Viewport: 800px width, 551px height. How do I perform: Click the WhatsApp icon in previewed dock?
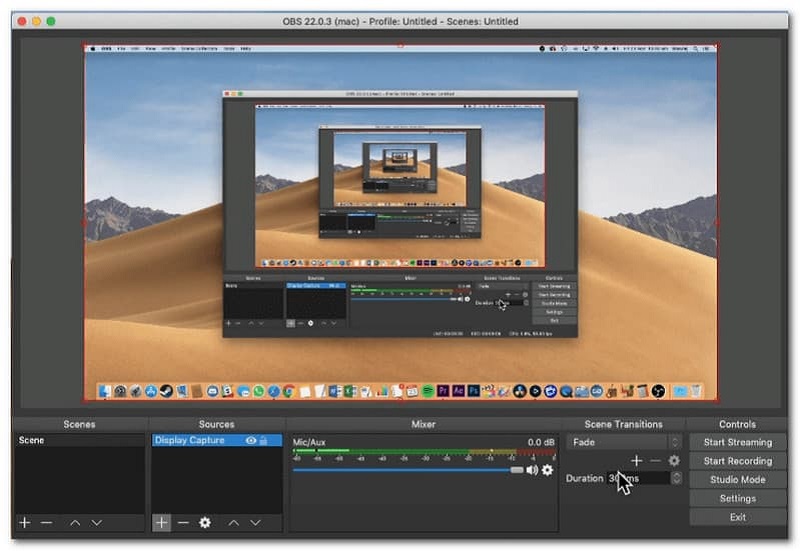pos(259,391)
